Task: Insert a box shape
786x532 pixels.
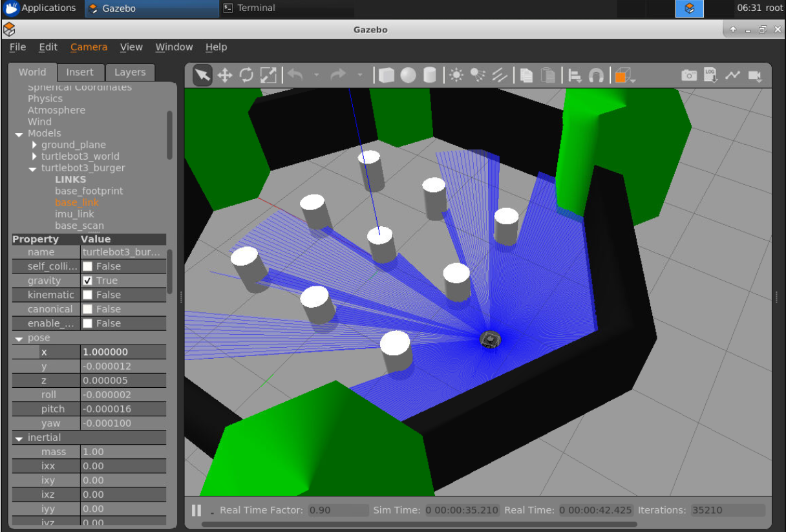Action: pyautogui.click(x=387, y=76)
